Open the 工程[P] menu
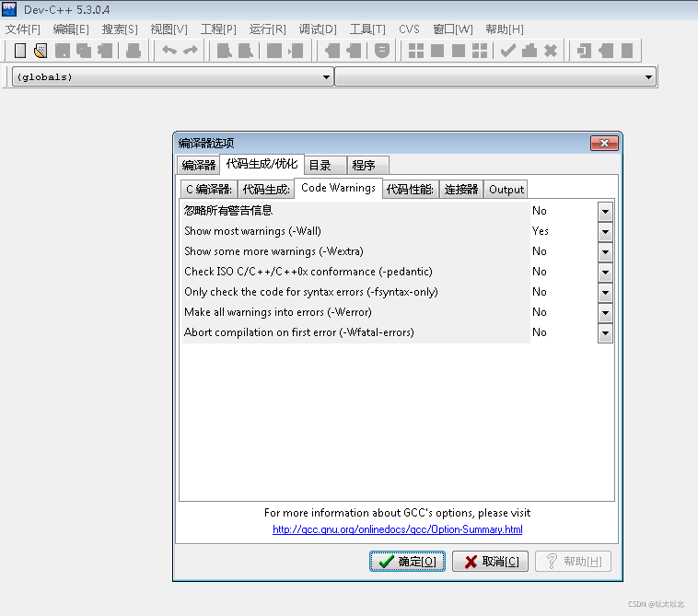698x616 pixels. pos(218,29)
